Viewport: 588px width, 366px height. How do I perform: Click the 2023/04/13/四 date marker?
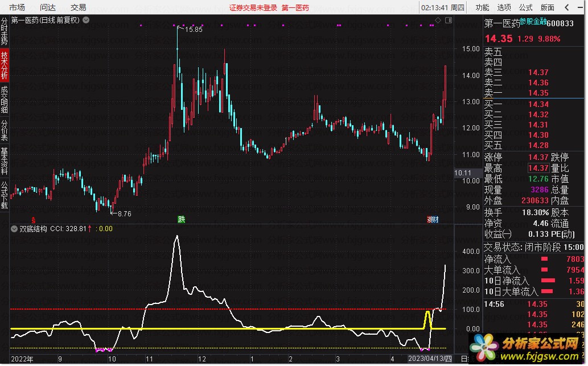tap(430, 359)
